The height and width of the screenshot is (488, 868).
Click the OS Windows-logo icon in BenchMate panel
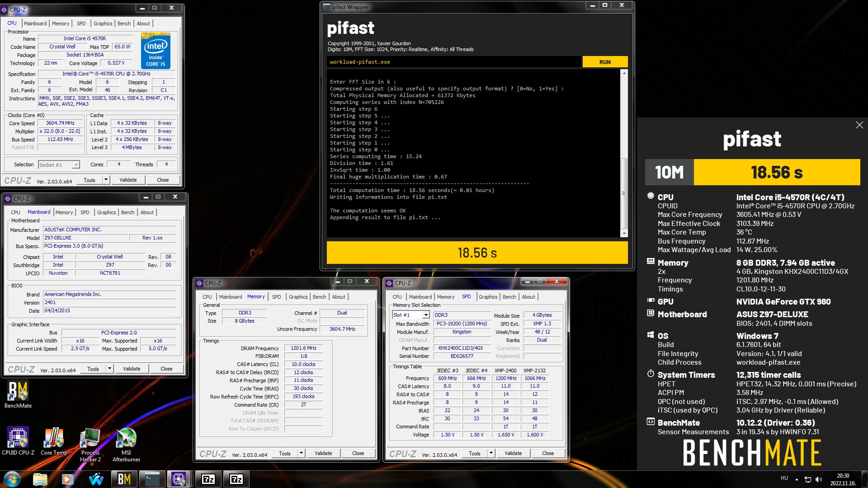coord(651,335)
